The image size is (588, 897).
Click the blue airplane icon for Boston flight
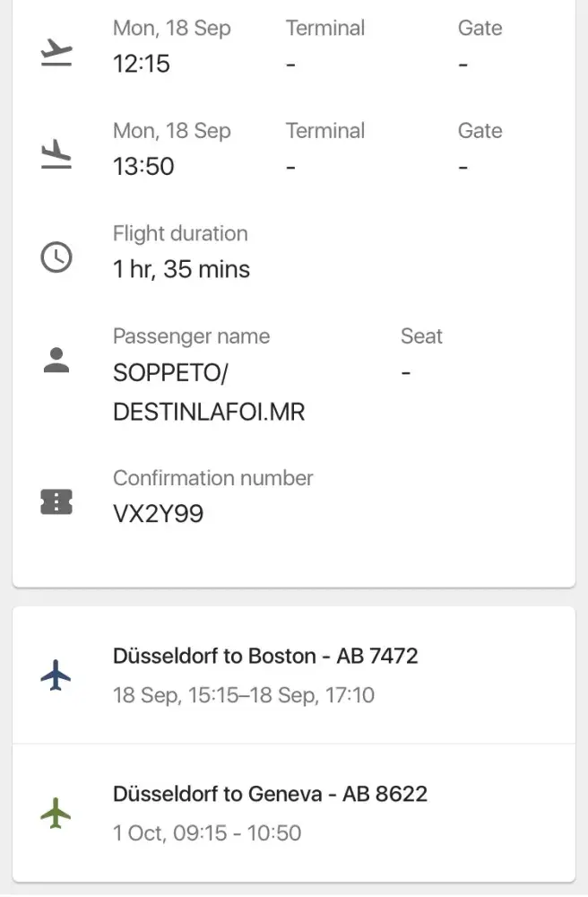(x=56, y=675)
